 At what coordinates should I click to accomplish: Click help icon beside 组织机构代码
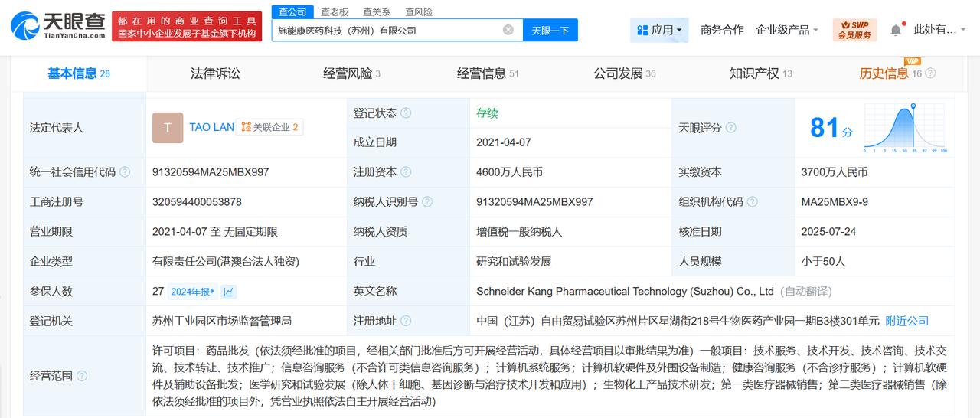pos(752,202)
